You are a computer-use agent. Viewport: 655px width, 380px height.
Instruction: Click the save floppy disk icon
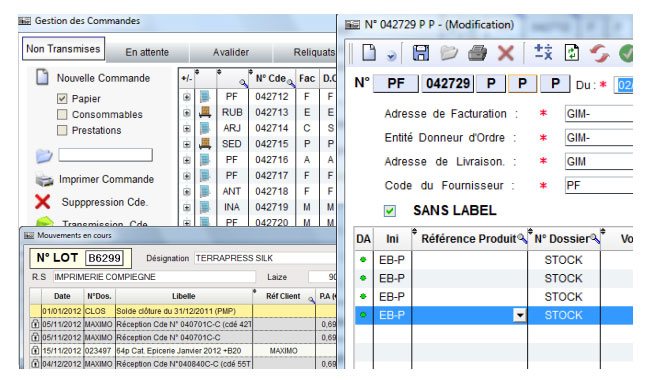click(x=421, y=53)
